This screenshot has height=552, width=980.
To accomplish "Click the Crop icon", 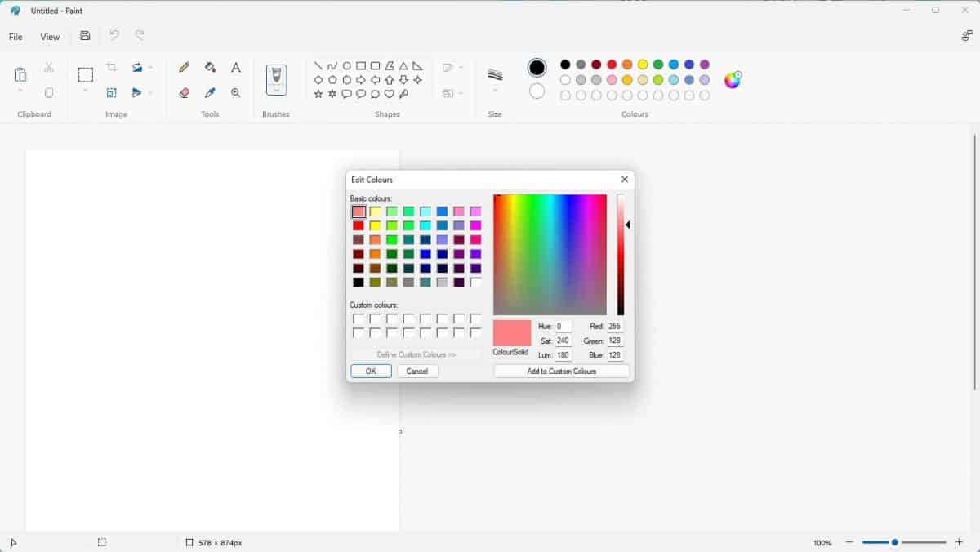I will point(110,66).
